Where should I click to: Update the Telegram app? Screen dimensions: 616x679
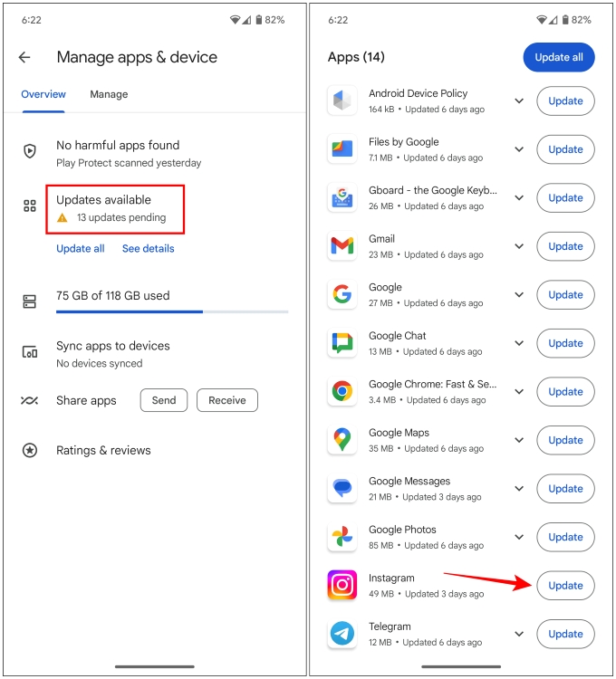point(565,634)
